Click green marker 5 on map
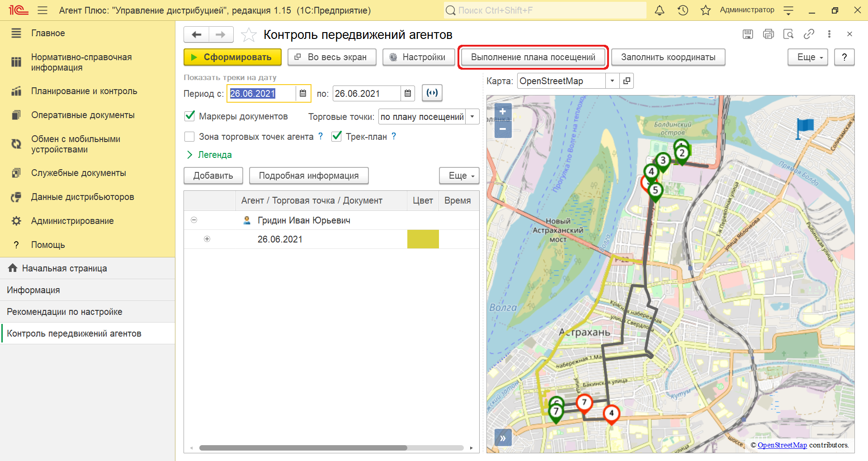The width and height of the screenshot is (868, 461). pyautogui.click(x=655, y=191)
